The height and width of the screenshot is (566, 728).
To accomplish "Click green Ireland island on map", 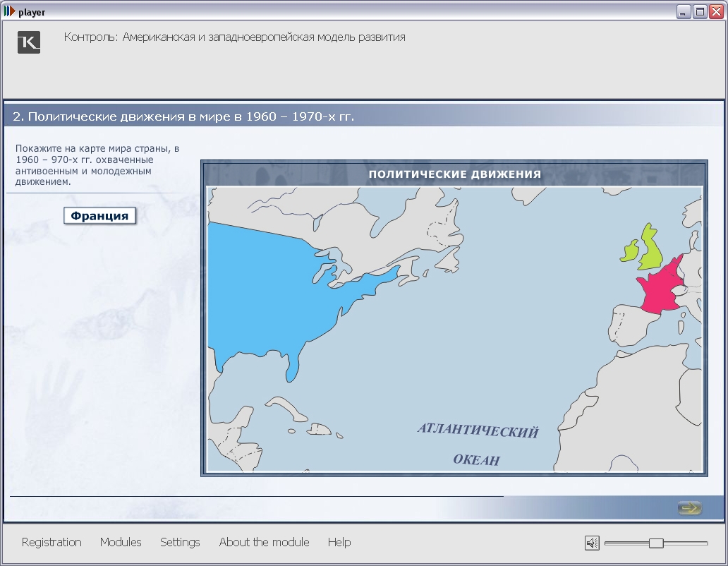I will pos(629,251).
